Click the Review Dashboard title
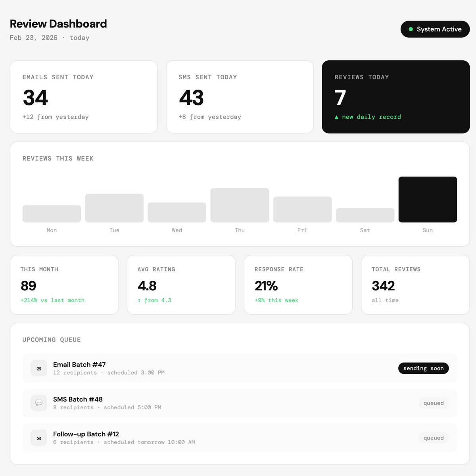Image resolution: width=476 pixels, height=476 pixels. 58,24
